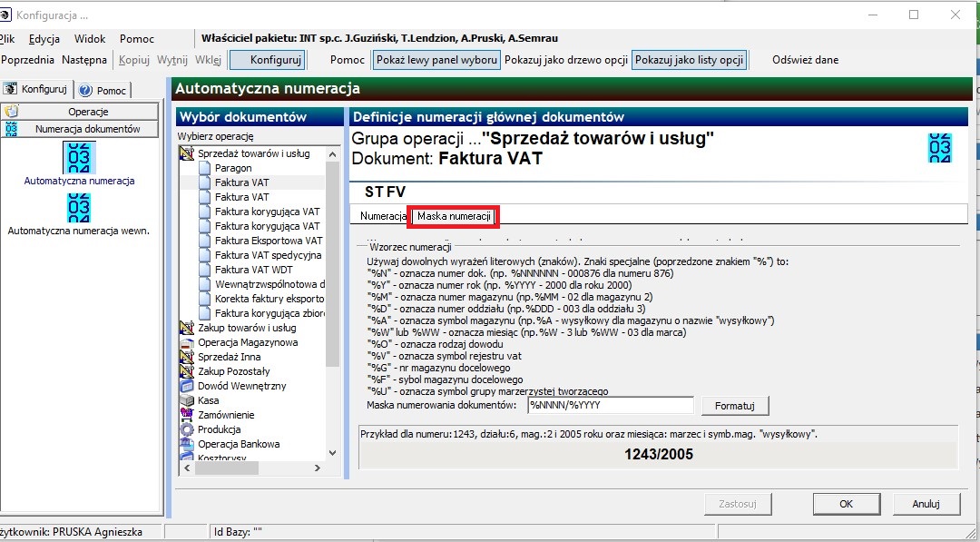Open Automatyczna numeracja icon in left panel
Image resolution: width=980 pixels, height=542 pixels.
pos(79,158)
